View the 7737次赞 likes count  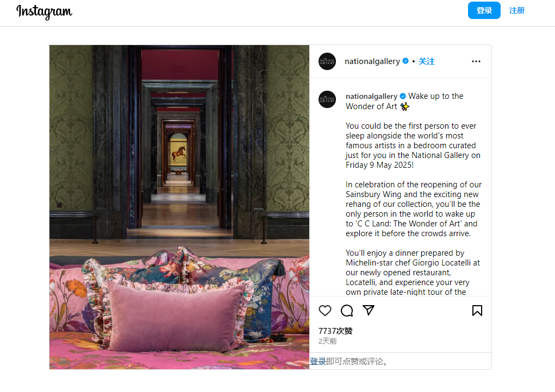pyautogui.click(x=335, y=331)
